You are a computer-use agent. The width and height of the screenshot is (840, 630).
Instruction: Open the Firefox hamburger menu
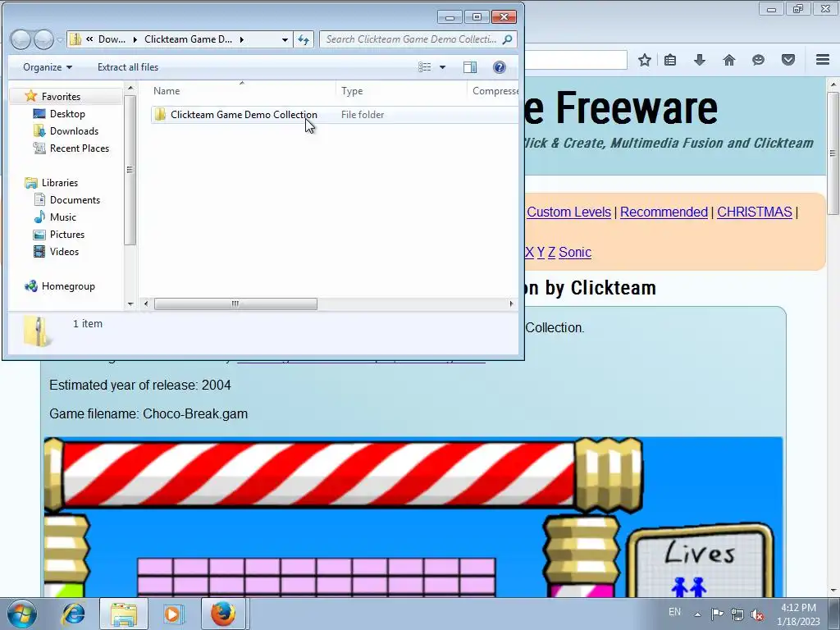[x=823, y=60]
